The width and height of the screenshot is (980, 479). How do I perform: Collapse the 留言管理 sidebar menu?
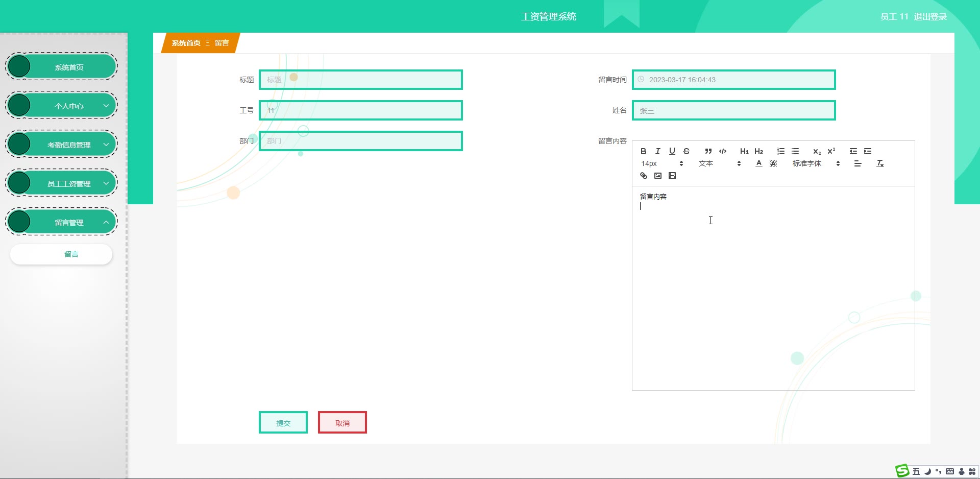point(61,222)
